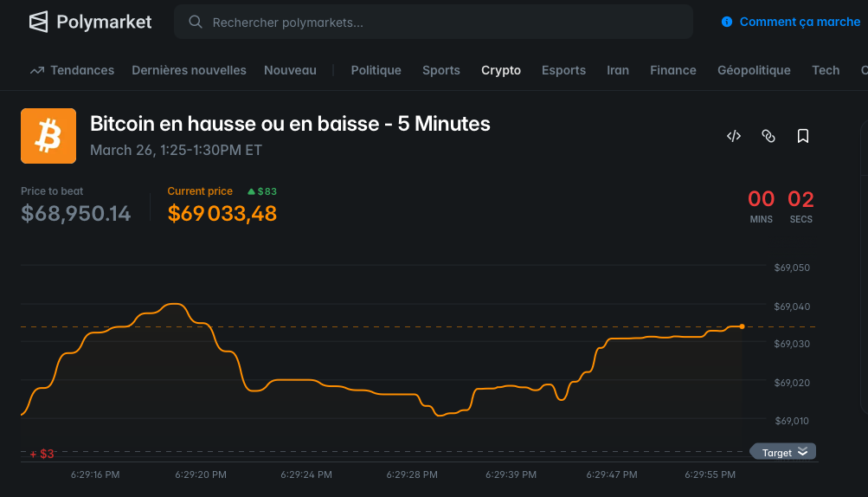868x497 pixels.
Task: Open the embed code icon
Action: (734, 136)
